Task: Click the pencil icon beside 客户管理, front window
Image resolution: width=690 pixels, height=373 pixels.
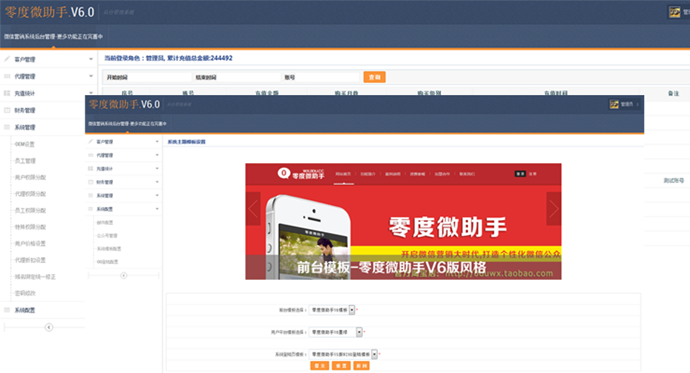Action: 91,142
